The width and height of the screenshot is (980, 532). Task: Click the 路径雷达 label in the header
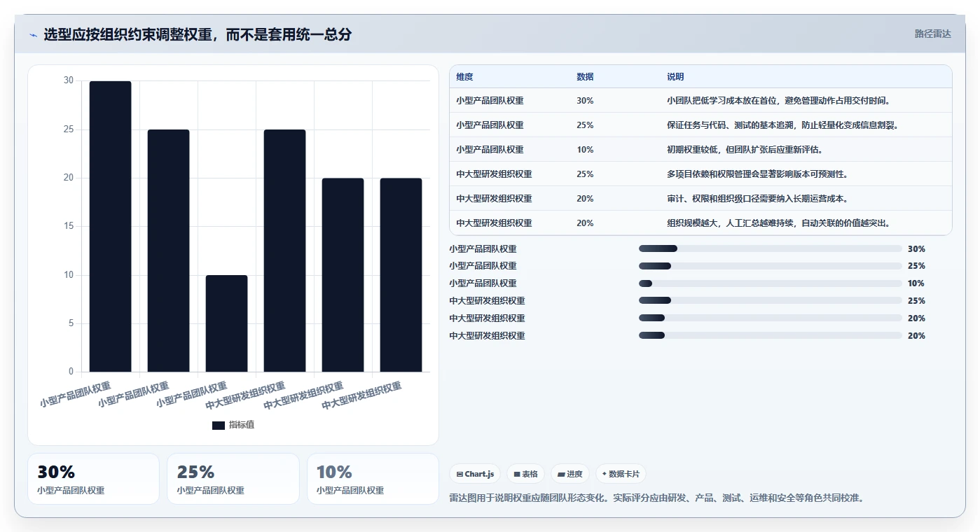click(x=932, y=34)
